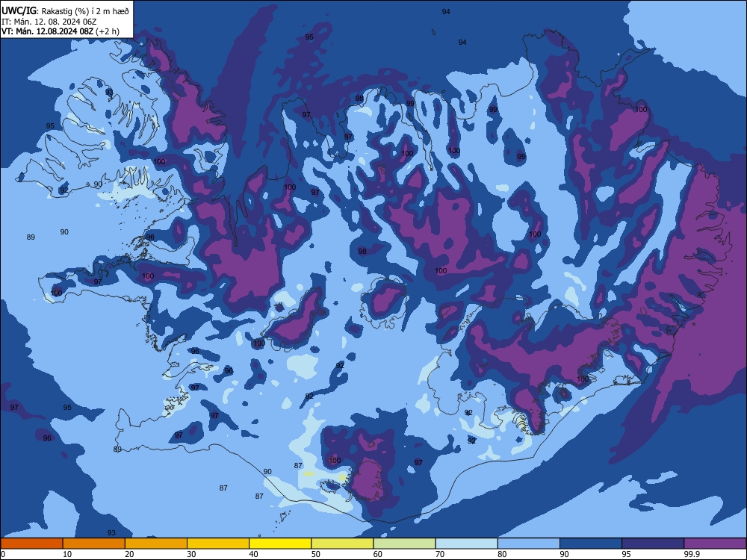Click the '70' legend scale label
This screenshot has width=747, height=560.
[x=440, y=554]
